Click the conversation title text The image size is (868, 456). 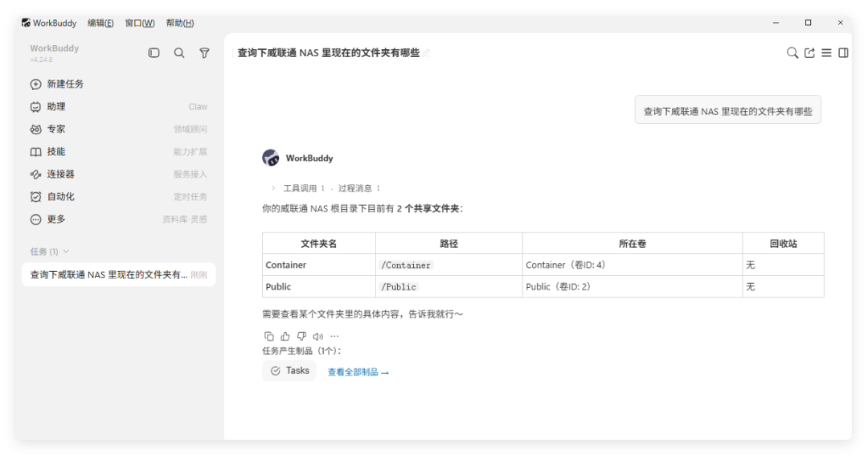click(328, 52)
